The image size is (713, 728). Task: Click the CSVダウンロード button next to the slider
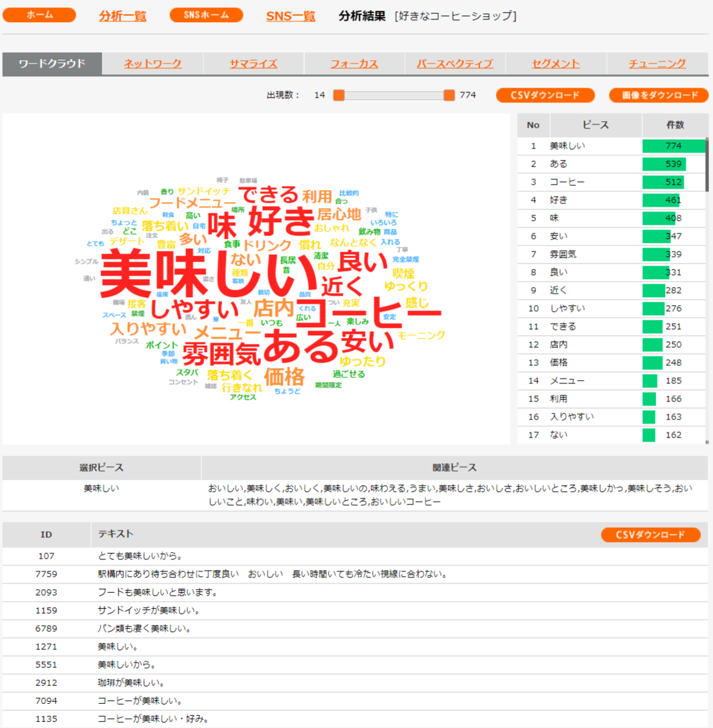point(544,95)
